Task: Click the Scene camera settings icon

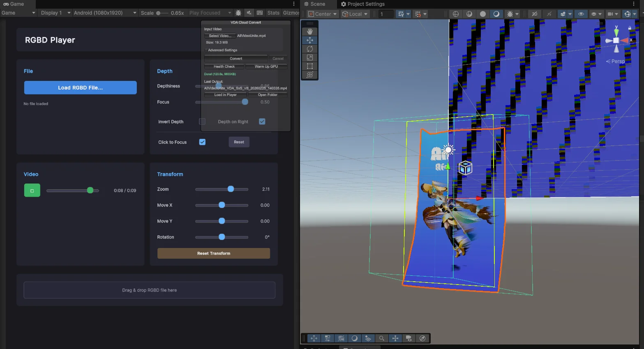Action: [x=610, y=14]
